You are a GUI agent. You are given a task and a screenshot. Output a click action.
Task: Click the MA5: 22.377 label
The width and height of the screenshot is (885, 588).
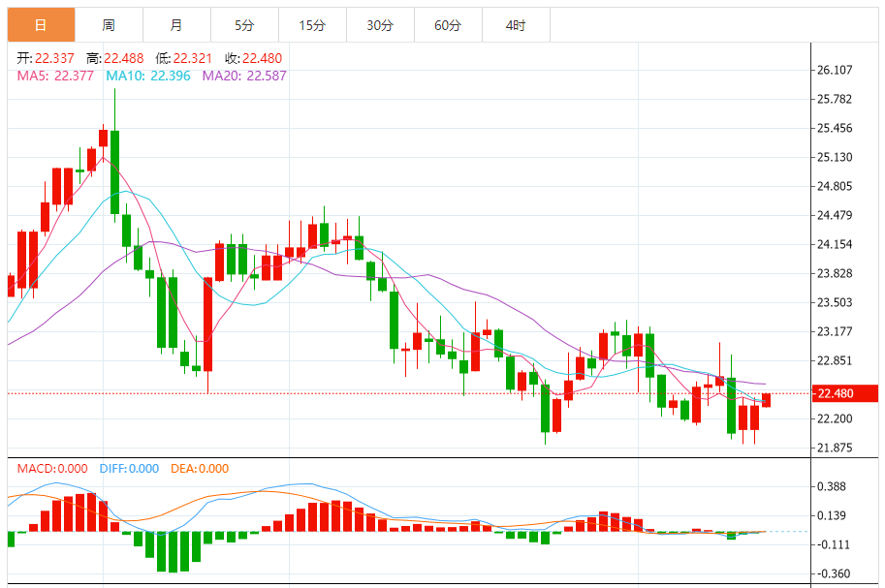pos(55,76)
